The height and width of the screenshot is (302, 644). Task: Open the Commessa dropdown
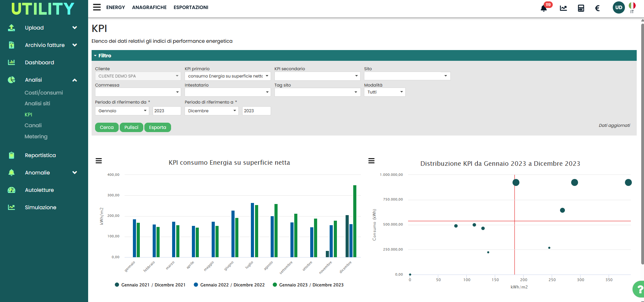tap(138, 92)
